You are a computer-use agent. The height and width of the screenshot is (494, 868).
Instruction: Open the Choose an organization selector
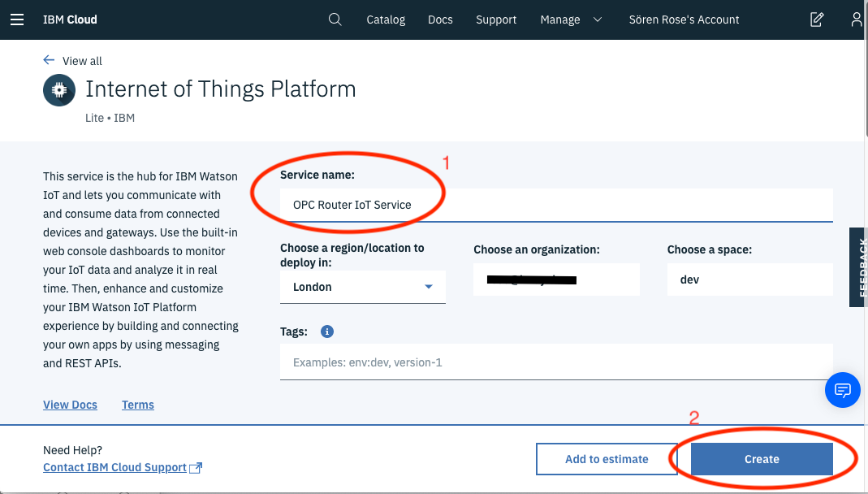click(x=555, y=279)
